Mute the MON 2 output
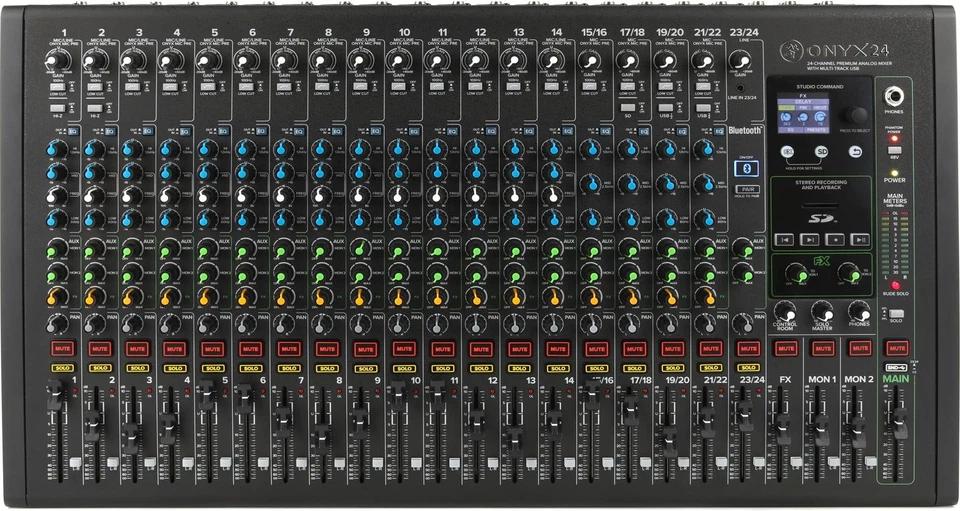Image resolution: width=960 pixels, height=511 pixels. pos(860,349)
